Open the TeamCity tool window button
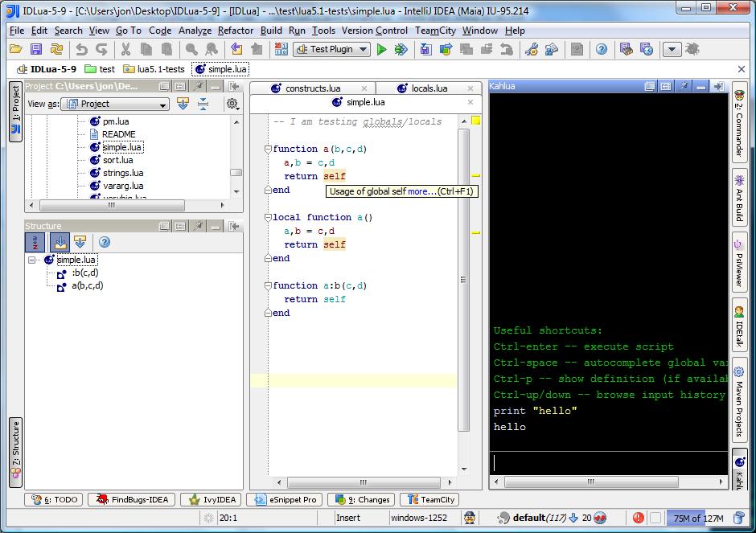This screenshot has height=533, width=756. coord(430,499)
